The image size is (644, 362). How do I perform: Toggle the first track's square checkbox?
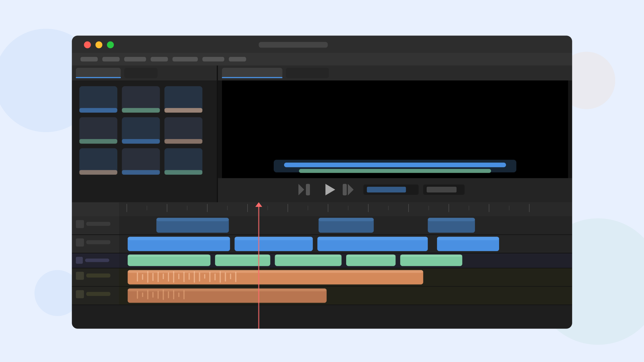pos(80,224)
